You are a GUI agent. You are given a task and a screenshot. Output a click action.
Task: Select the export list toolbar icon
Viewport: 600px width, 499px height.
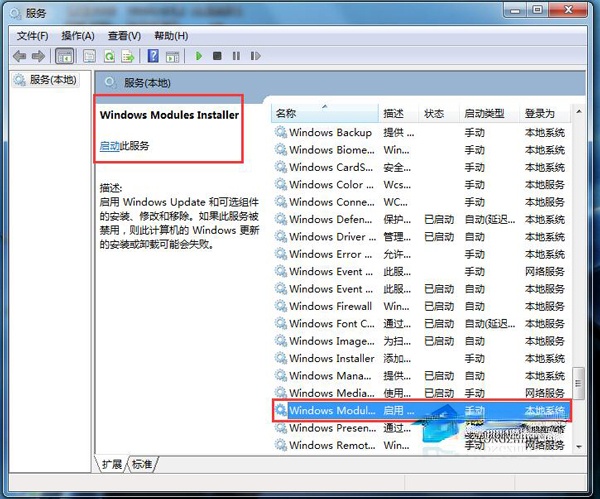tap(128, 56)
